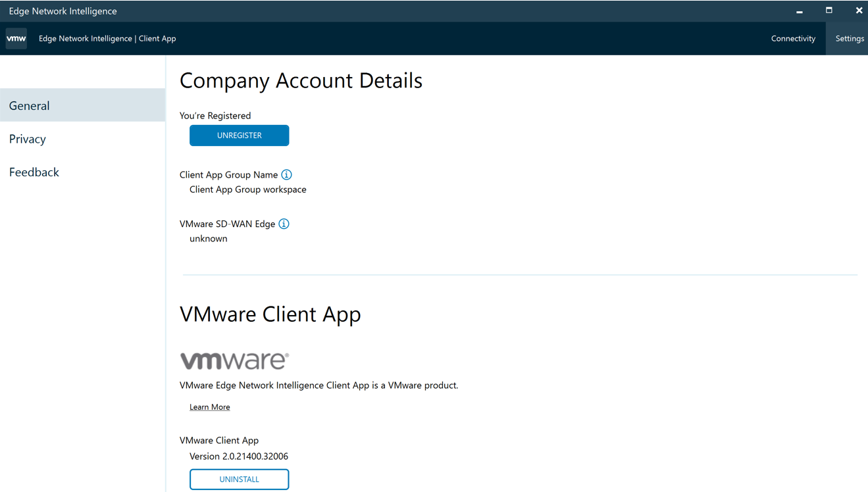Select General in the sidebar
The image size is (868, 492).
[82, 105]
